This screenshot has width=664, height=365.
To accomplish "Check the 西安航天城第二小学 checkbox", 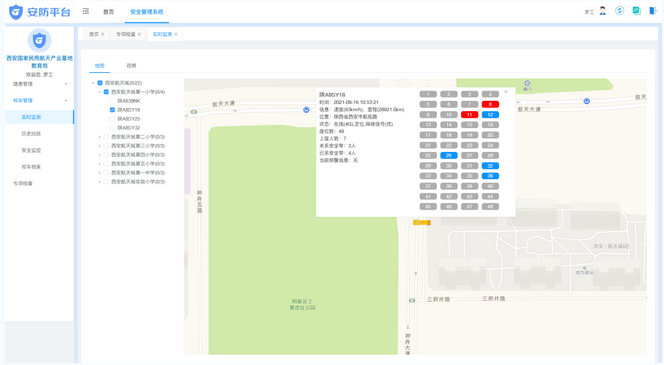I will [x=106, y=137].
